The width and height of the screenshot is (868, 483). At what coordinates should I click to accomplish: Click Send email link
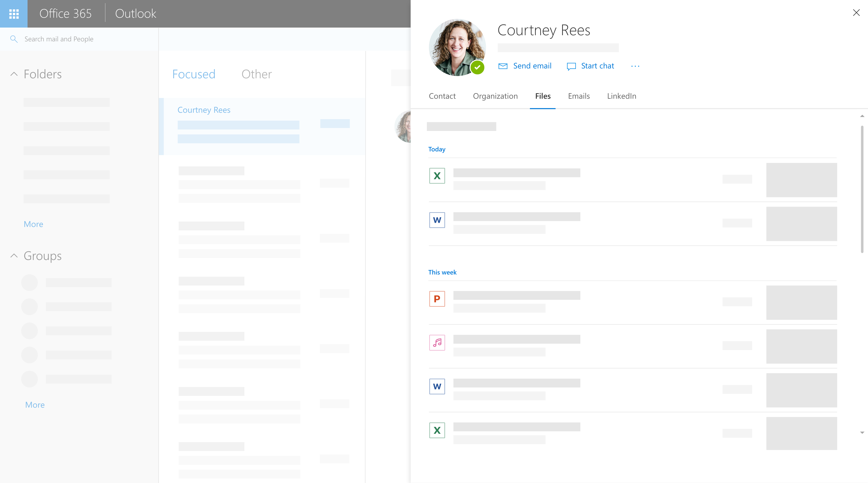tap(532, 66)
